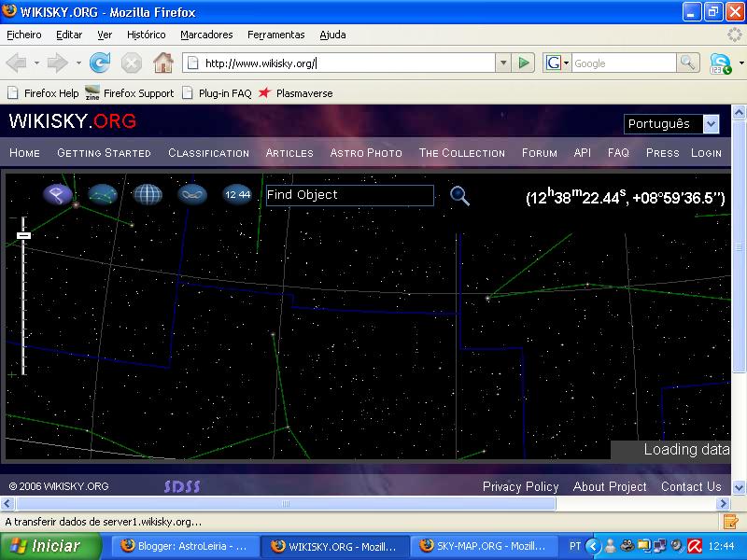Screen dimensions: 747x560
Task: Open the Plug-in FAQ bookmark
Action: (218, 93)
